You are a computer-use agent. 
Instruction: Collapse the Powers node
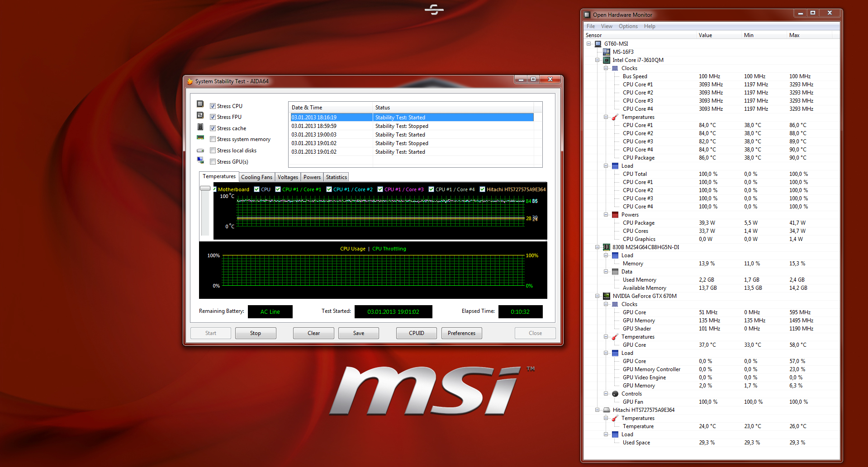pyautogui.click(x=606, y=215)
